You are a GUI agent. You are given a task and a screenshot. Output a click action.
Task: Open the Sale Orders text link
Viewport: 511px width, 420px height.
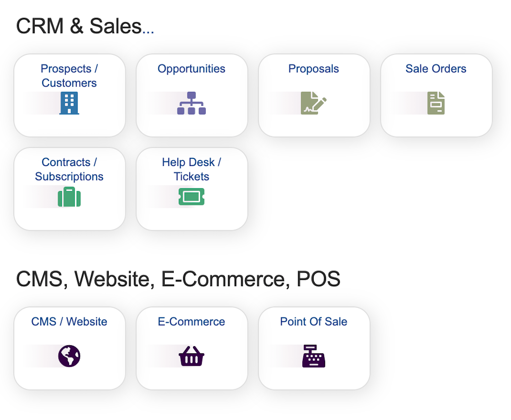tap(436, 69)
